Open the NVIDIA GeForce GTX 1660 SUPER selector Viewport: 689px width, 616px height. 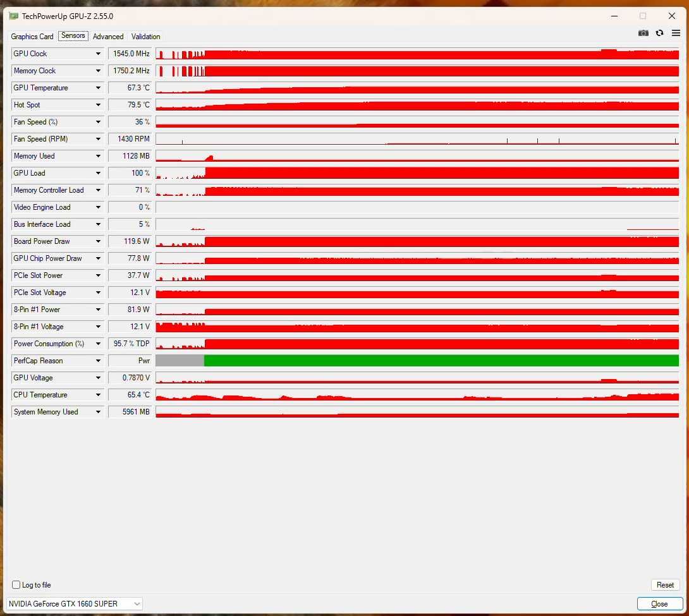click(x=74, y=604)
